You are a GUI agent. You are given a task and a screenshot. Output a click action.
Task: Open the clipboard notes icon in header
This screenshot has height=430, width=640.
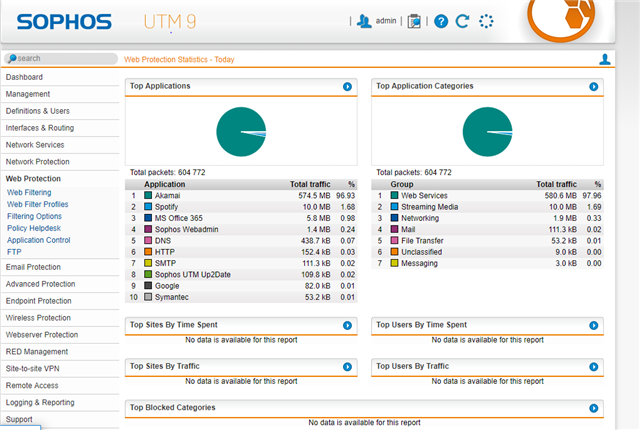[x=414, y=21]
